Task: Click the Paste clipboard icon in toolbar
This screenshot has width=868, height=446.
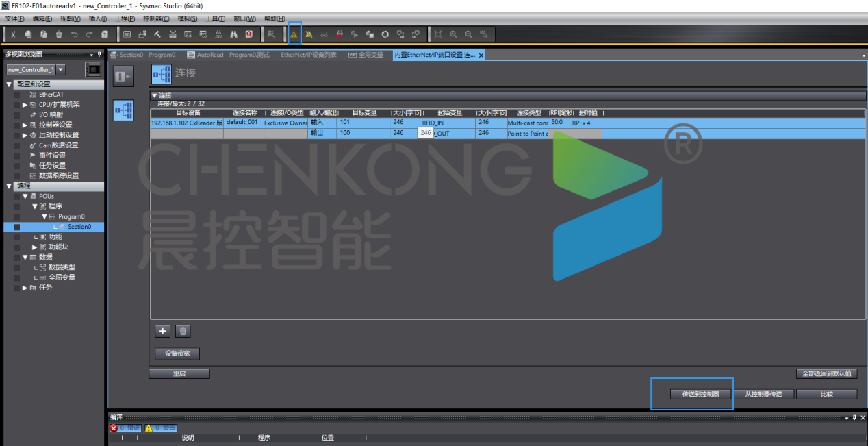Action: (x=43, y=34)
